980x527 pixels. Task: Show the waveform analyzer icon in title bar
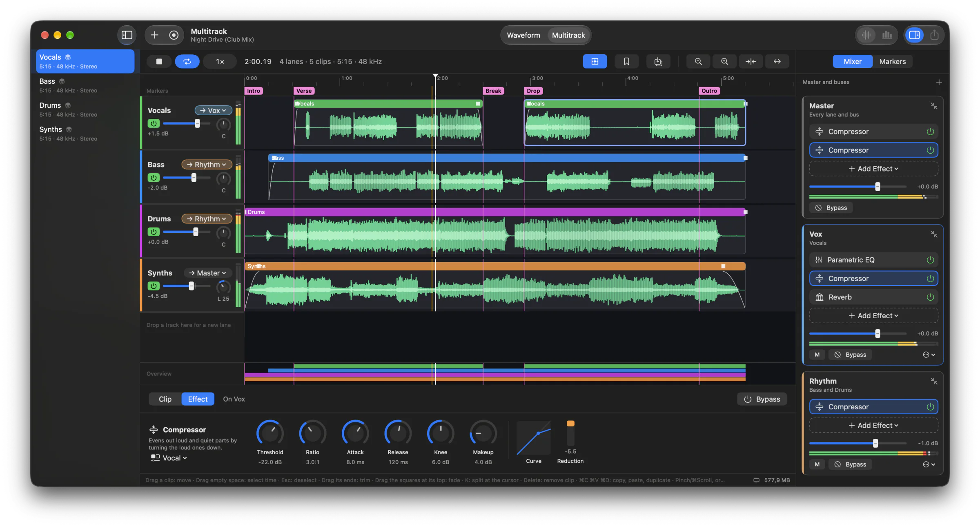pos(866,35)
